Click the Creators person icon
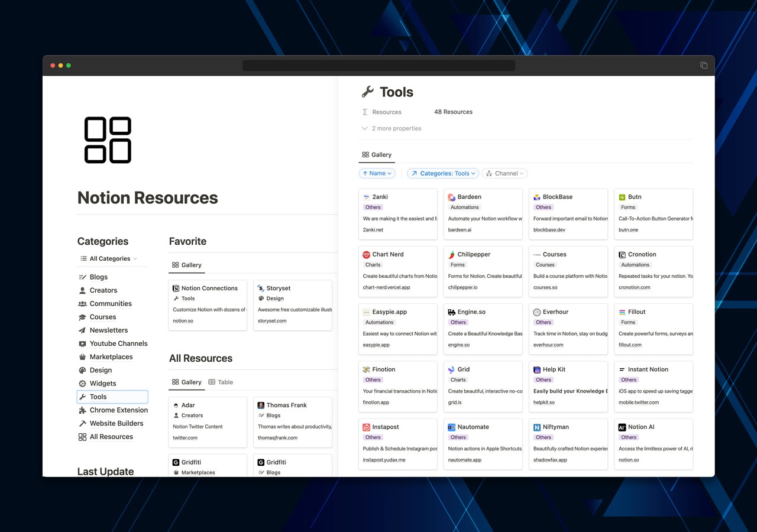 (82, 290)
